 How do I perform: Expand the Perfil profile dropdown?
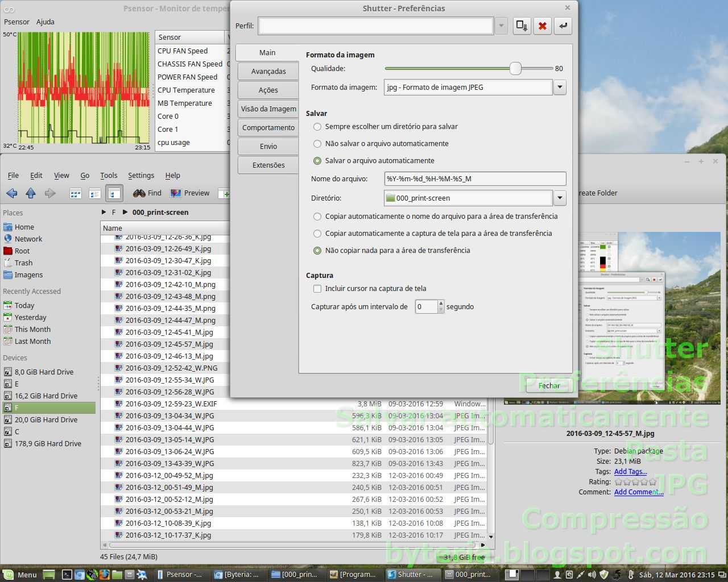coord(500,26)
